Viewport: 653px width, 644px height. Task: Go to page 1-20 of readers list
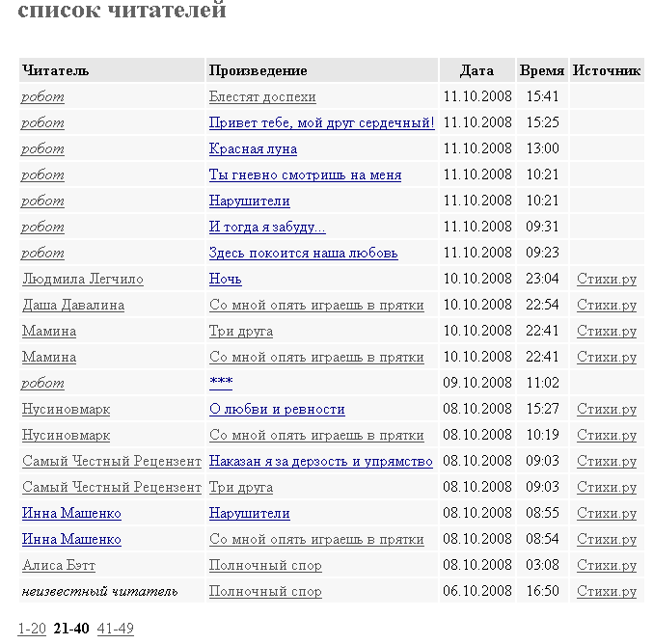point(32,628)
